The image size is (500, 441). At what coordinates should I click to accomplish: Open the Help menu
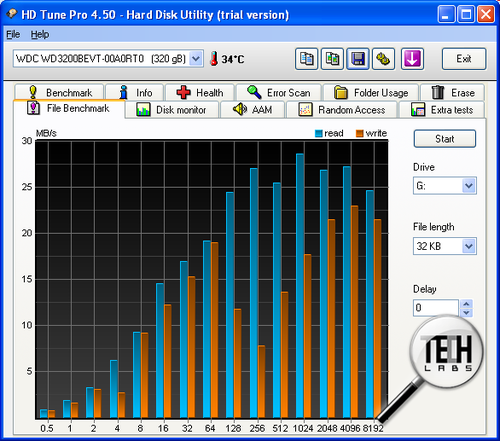40,34
